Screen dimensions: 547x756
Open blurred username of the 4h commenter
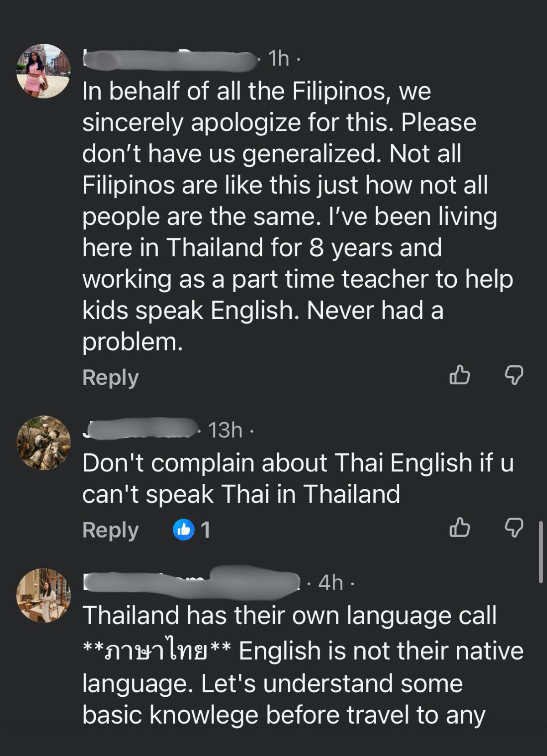[x=191, y=583]
